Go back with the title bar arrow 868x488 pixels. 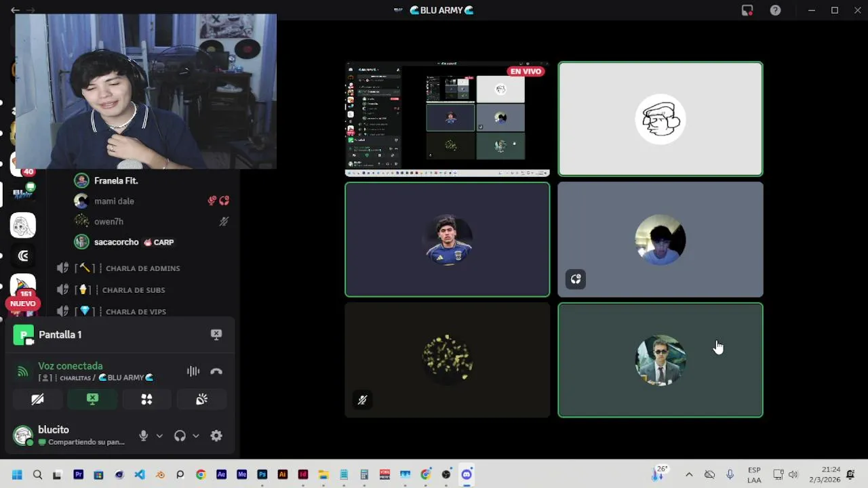pos(15,10)
